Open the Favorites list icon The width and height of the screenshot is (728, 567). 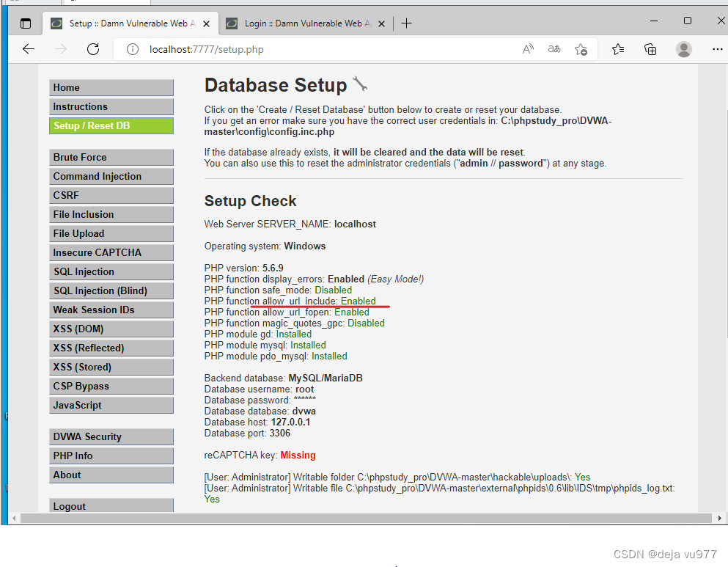point(618,49)
